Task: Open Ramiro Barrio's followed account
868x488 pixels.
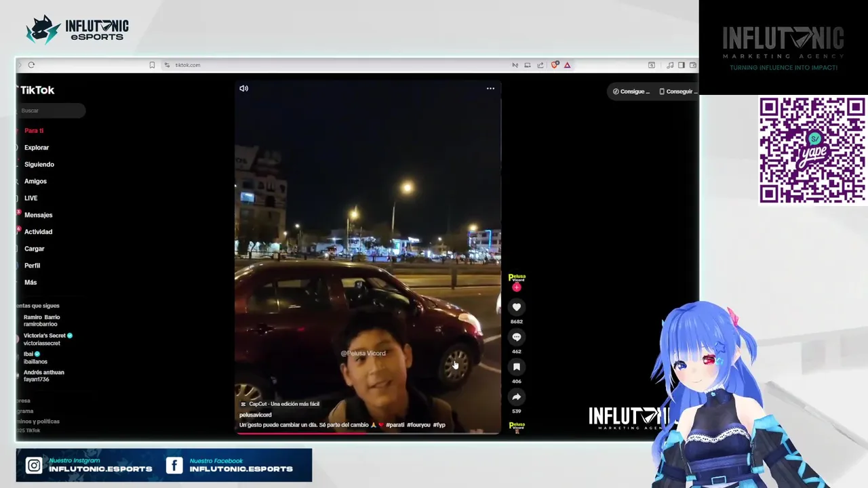Action: [41, 321]
